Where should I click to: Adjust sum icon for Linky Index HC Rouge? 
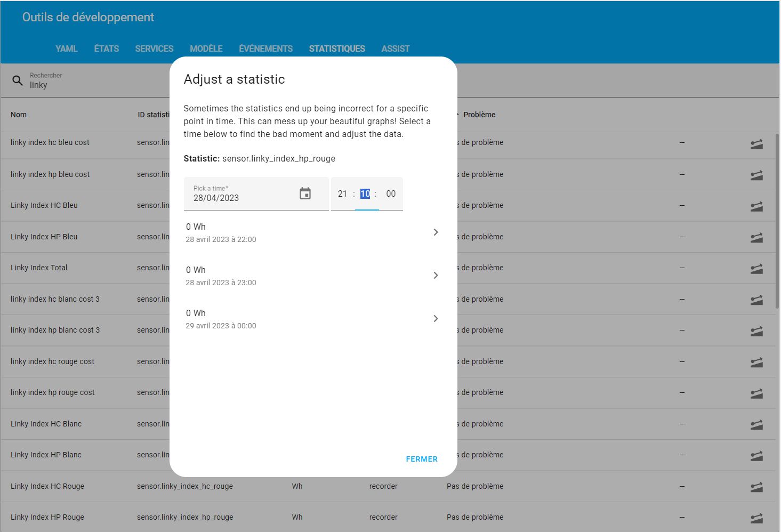point(756,487)
